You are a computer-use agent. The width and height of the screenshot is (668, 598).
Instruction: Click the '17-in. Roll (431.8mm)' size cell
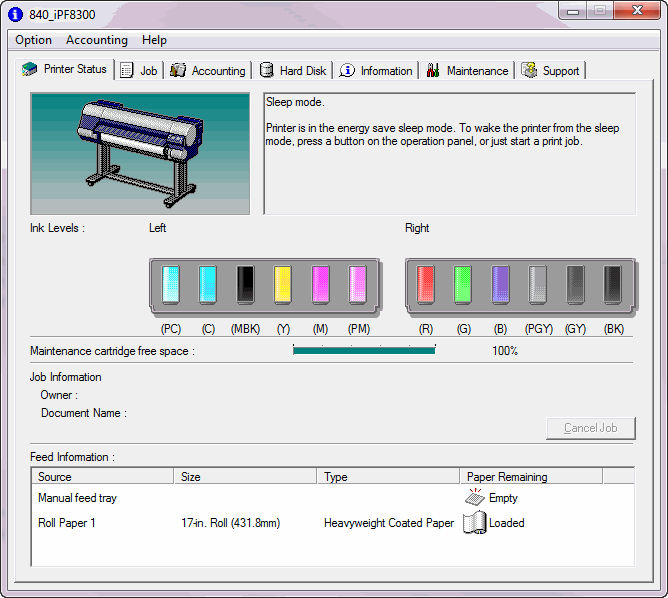[230, 523]
